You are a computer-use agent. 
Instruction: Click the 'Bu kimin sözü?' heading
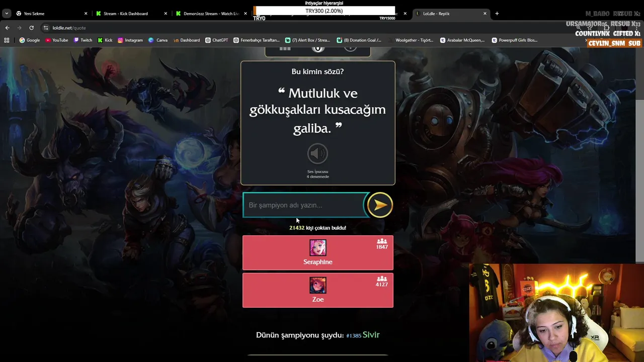pos(317,71)
